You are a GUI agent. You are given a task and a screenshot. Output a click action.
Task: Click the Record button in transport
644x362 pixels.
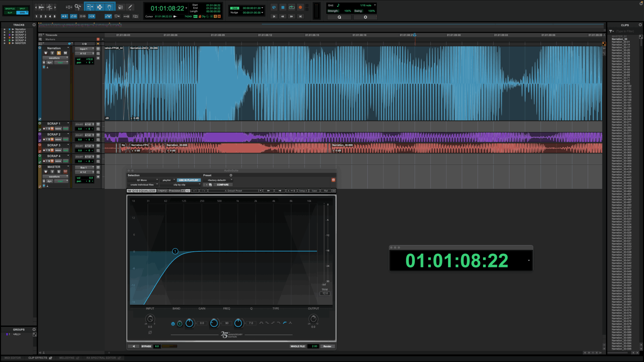pos(300,7)
